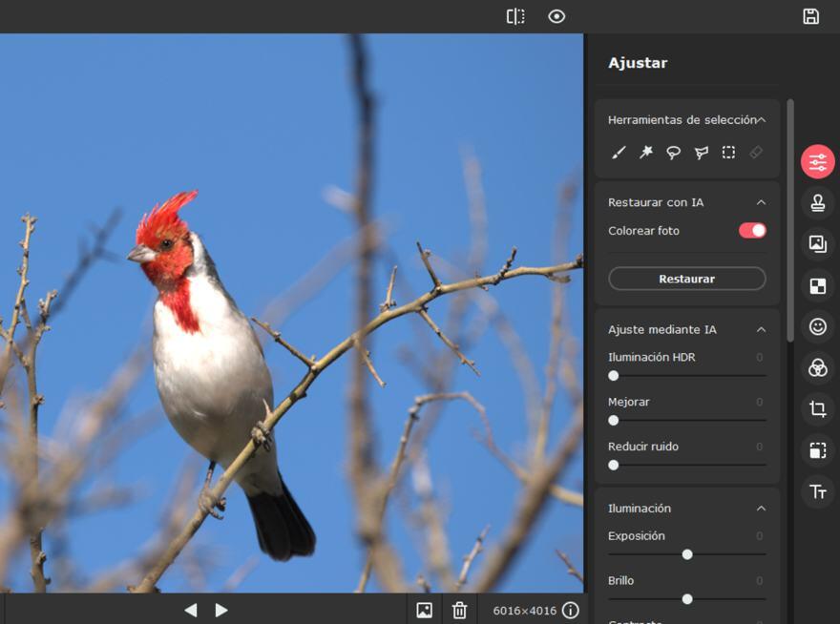Select the rectangular marquee selection tool

pyautogui.click(x=728, y=153)
